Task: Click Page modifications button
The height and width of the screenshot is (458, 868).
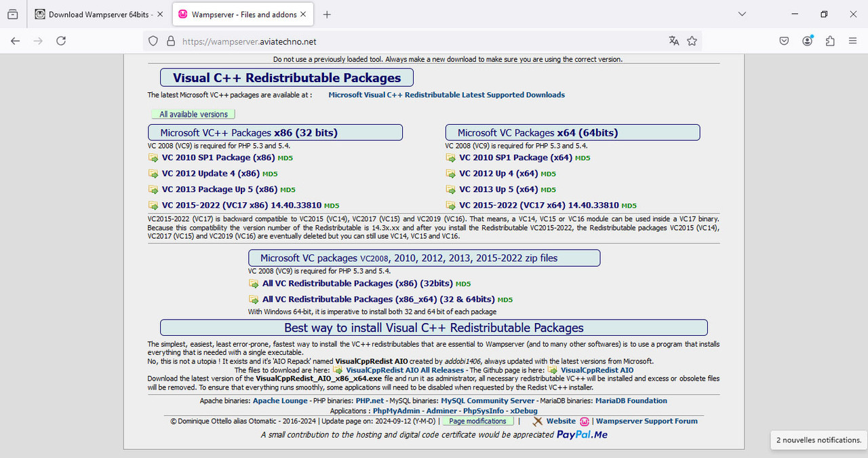Action: [477, 421]
